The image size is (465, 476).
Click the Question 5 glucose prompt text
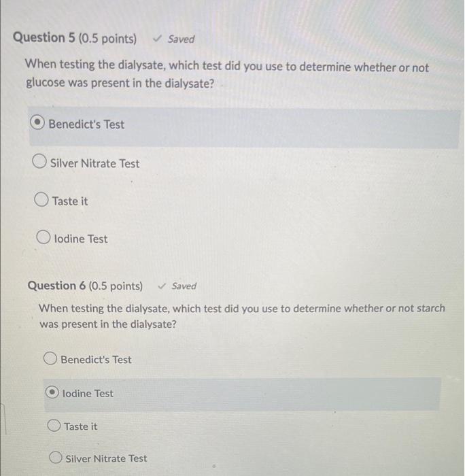point(227,73)
